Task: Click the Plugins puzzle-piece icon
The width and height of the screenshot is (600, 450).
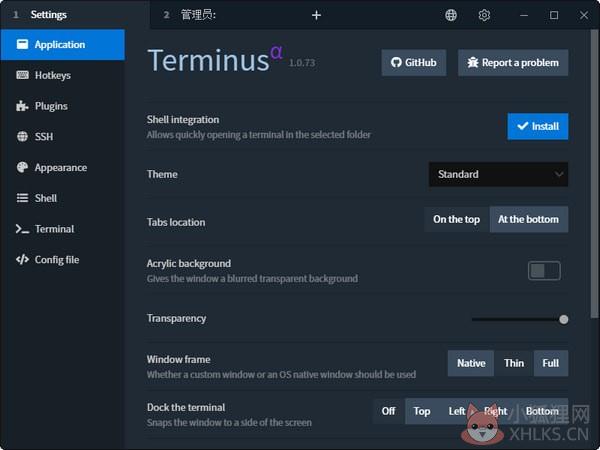Action: click(22, 106)
